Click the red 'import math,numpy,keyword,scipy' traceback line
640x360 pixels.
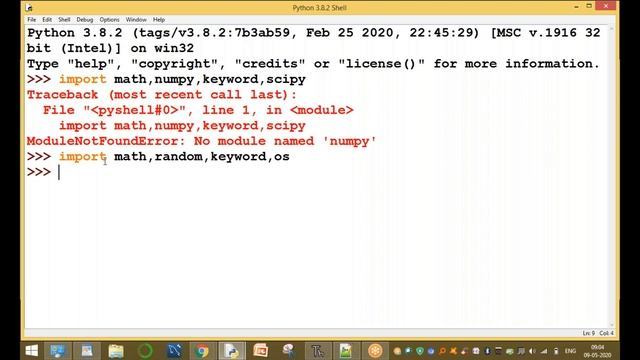coord(182,126)
